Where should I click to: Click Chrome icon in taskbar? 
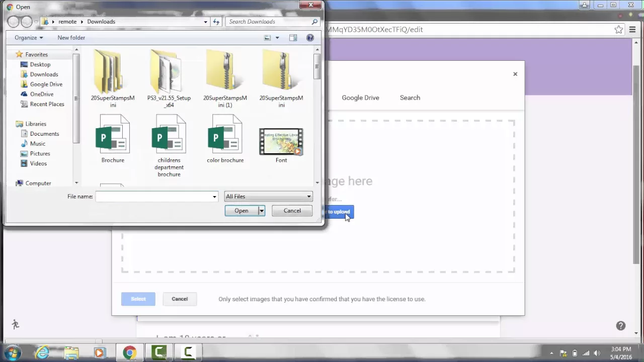click(129, 352)
